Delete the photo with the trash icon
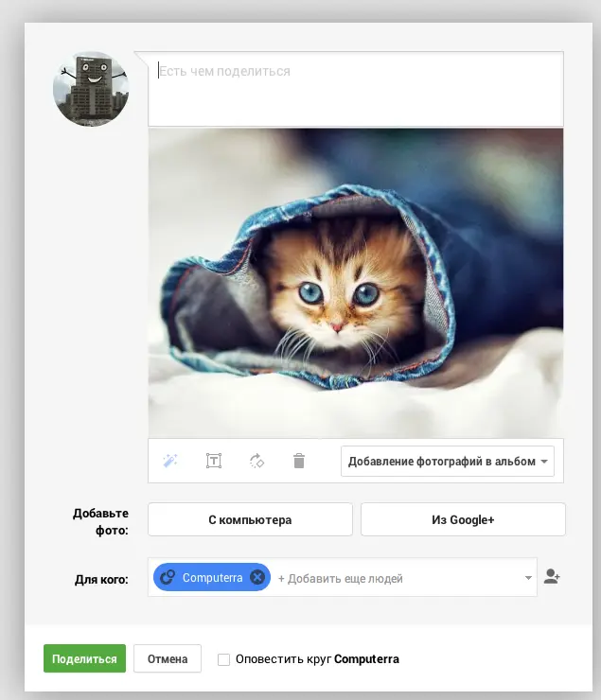 (299, 461)
